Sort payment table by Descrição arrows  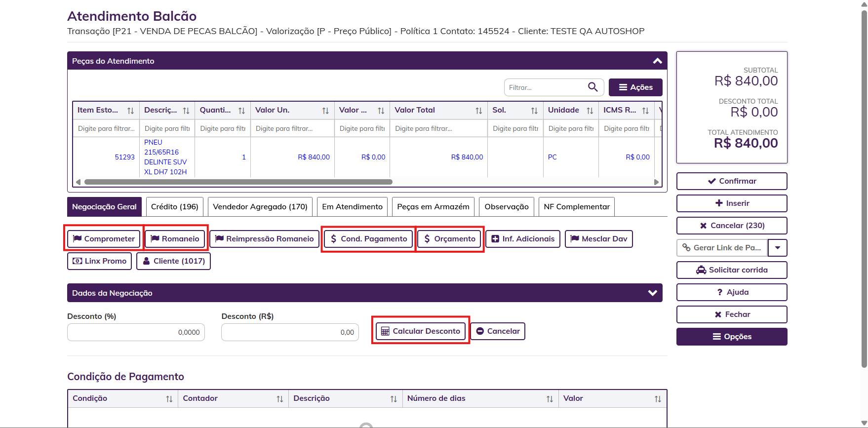(x=394, y=399)
